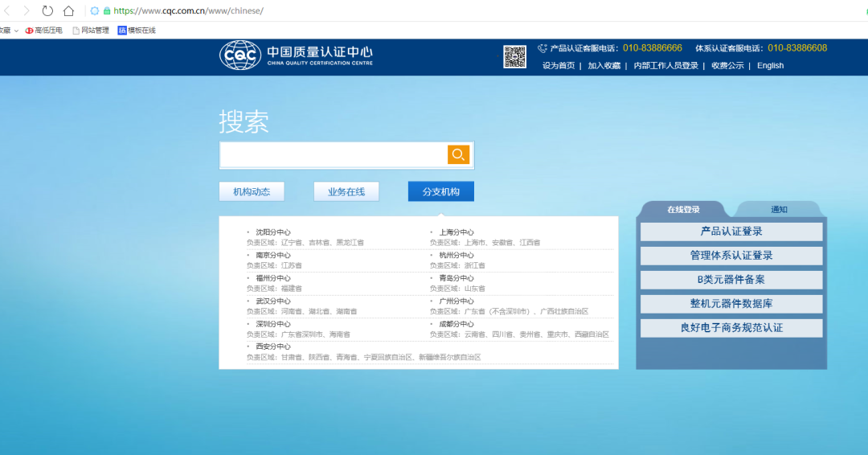Open the 模板在线 bookmark
The width and height of the screenshot is (868, 455).
pos(137,31)
